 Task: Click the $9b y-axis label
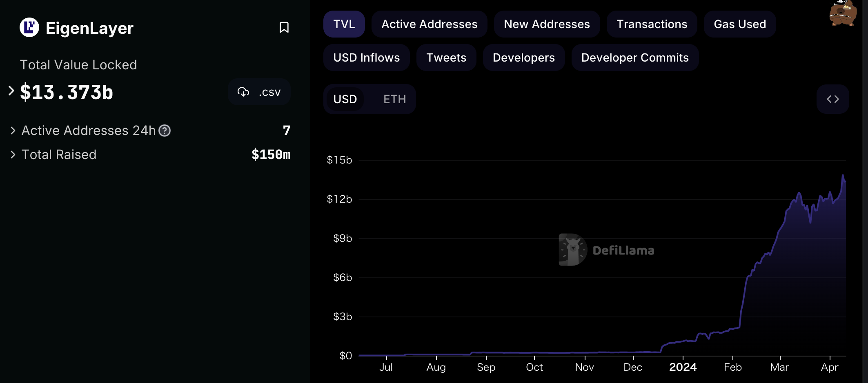343,238
